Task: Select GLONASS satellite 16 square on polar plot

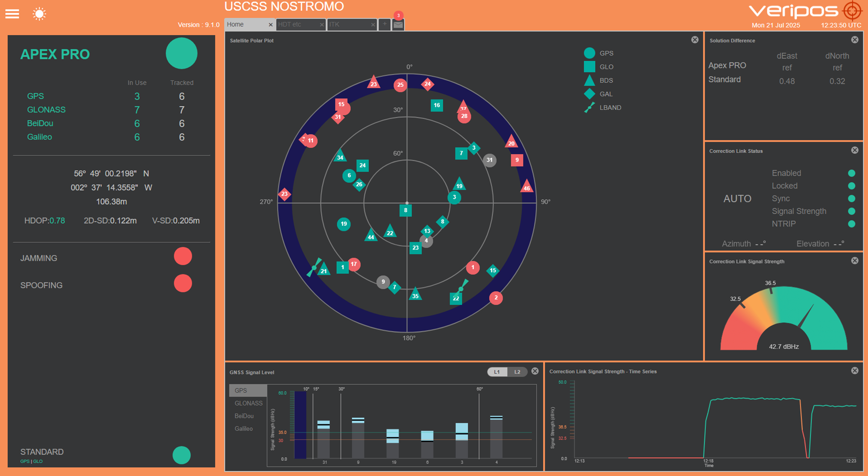Action: click(x=437, y=105)
